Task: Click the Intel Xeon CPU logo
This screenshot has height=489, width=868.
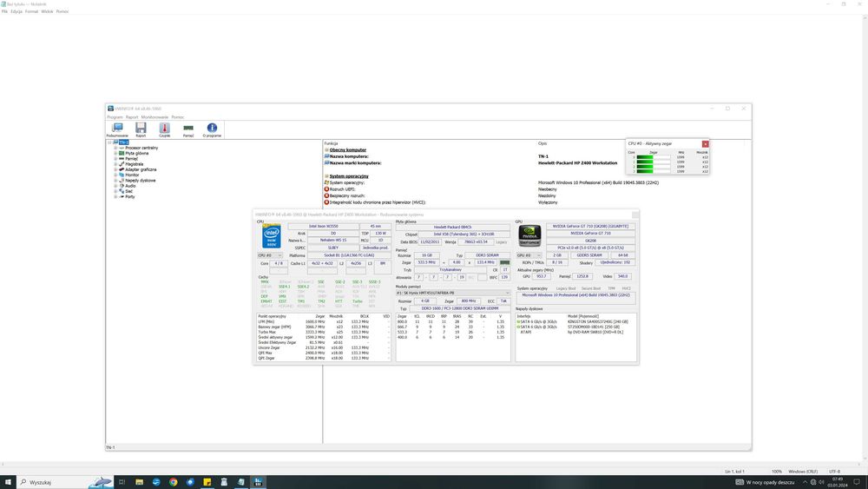Action: pos(271,236)
